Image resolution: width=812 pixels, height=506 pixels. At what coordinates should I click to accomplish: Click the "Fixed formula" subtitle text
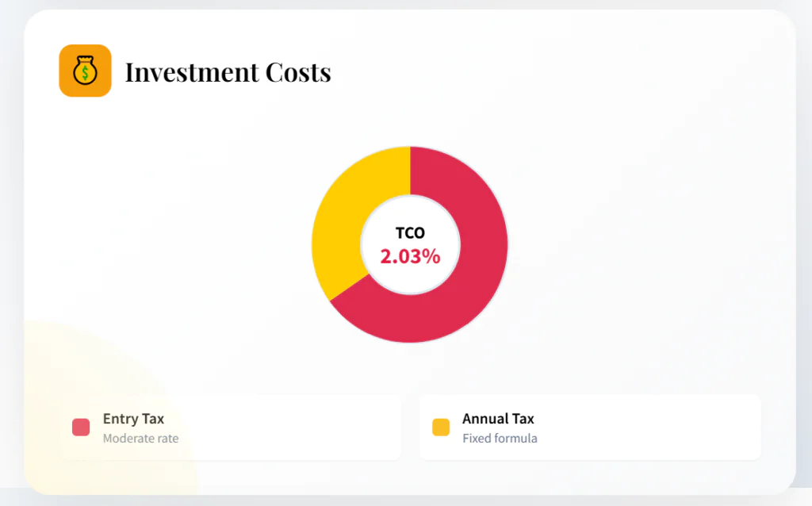point(500,439)
